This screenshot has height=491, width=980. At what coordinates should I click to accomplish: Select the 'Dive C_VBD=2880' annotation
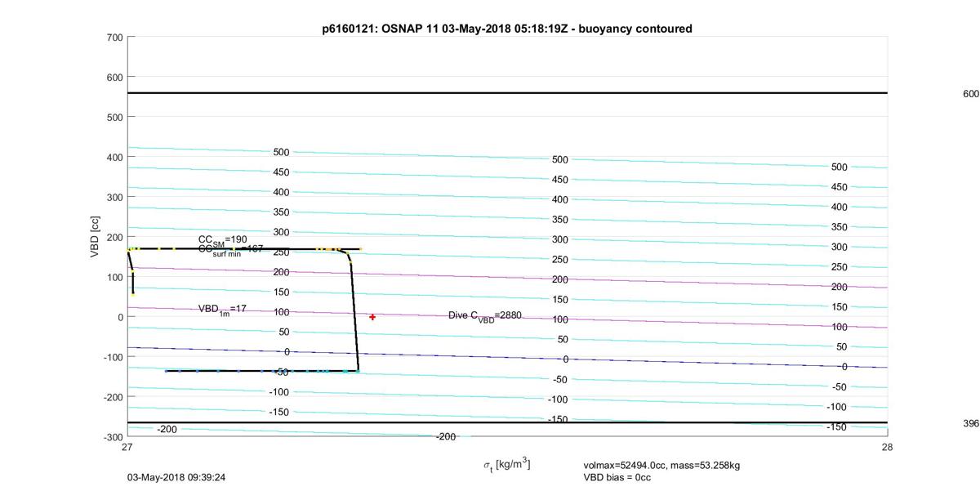(x=484, y=316)
